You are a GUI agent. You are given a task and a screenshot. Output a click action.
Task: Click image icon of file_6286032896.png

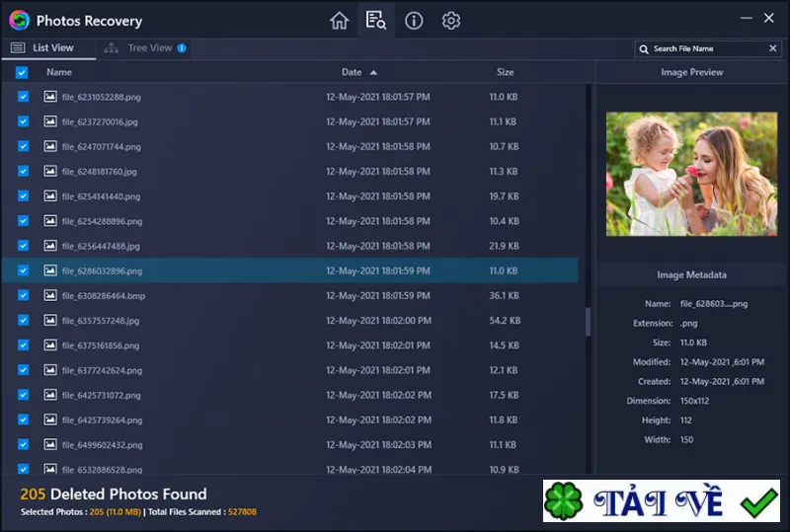(x=50, y=270)
